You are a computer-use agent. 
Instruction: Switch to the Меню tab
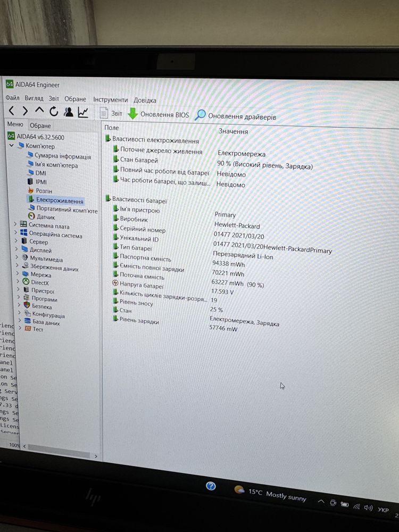coord(15,124)
